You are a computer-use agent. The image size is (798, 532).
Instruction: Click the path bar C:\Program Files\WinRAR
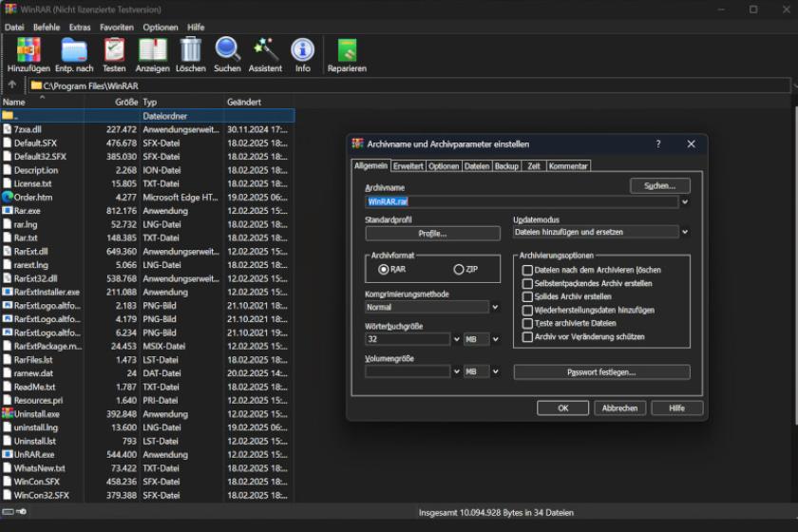409,85
